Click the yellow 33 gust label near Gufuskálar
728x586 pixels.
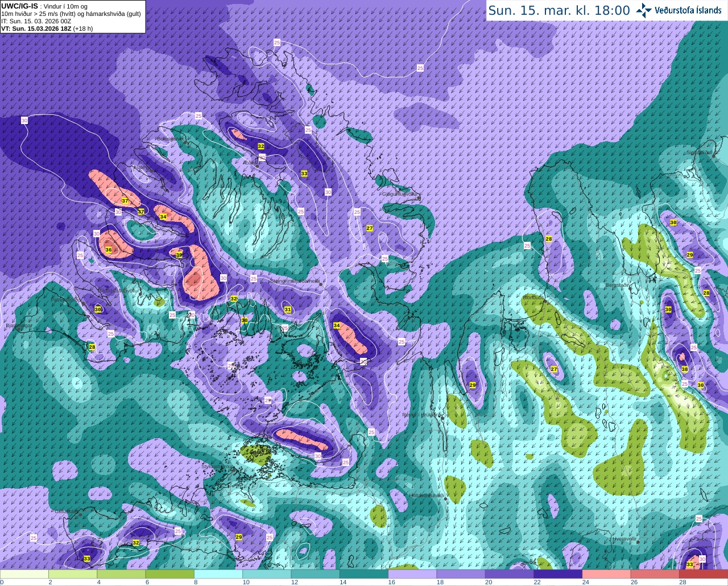click(x=86, y=559)
